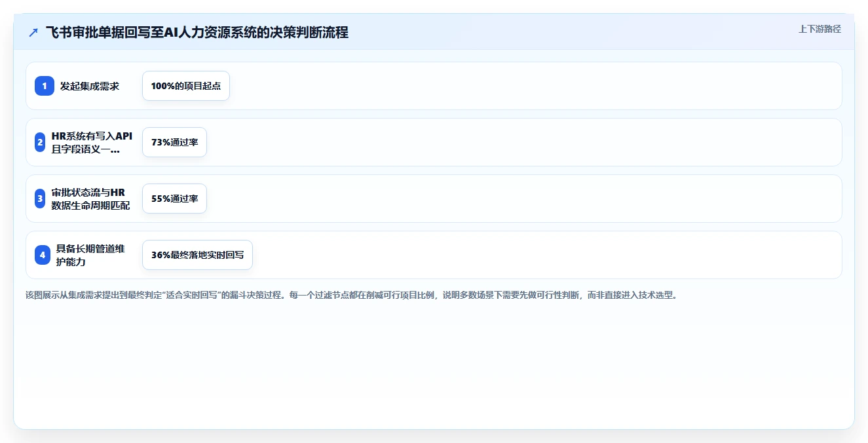Select the 发起集成需求 step label
The height and width of the screenshot is (443, 868).
point(90,86)
